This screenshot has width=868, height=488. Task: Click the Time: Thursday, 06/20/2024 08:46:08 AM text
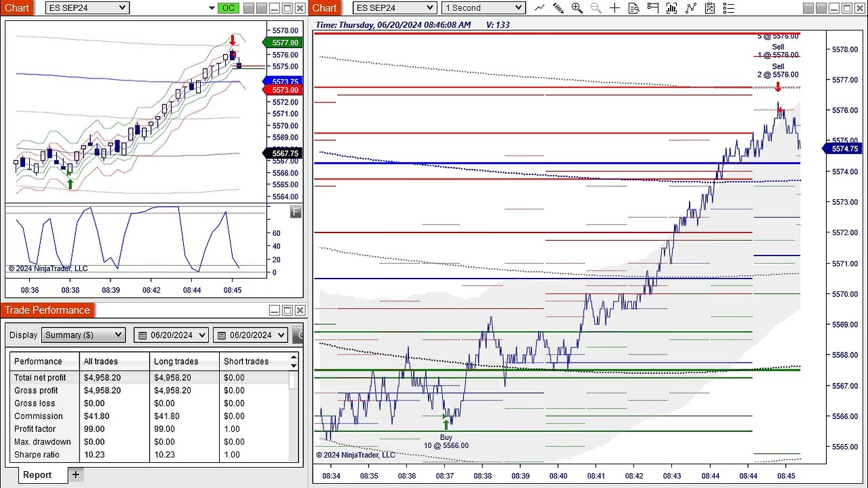click(x=393, y=24)
